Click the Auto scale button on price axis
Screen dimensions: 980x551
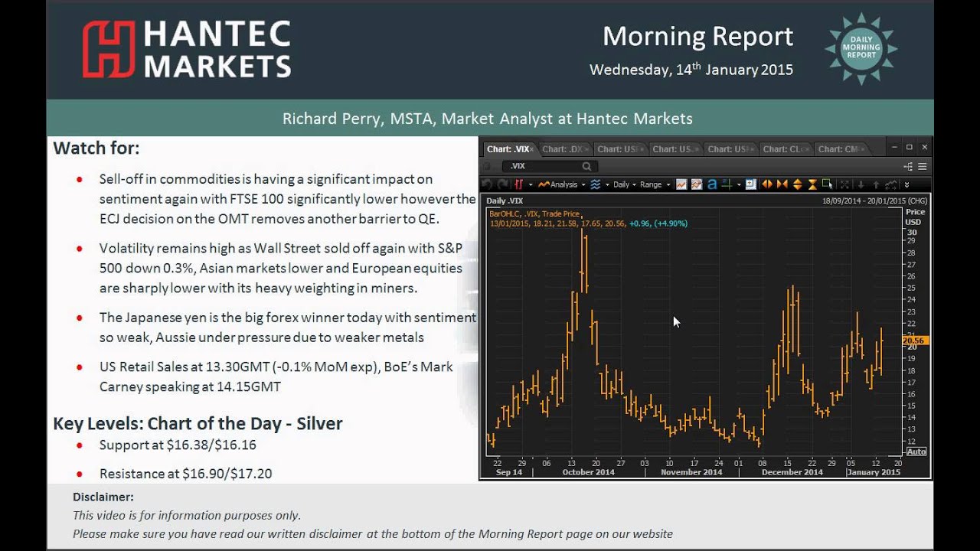pyautogui.click(x=916, y=452)
